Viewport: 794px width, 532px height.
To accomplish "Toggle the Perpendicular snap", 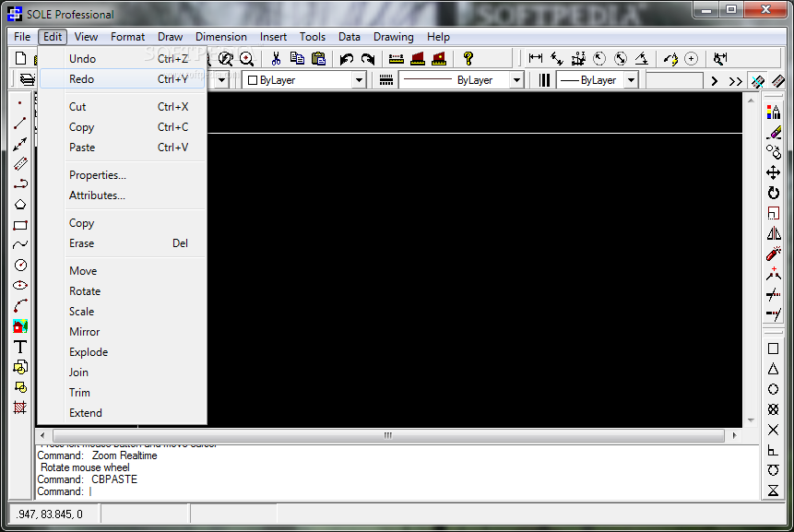I will tap(773, 450).
